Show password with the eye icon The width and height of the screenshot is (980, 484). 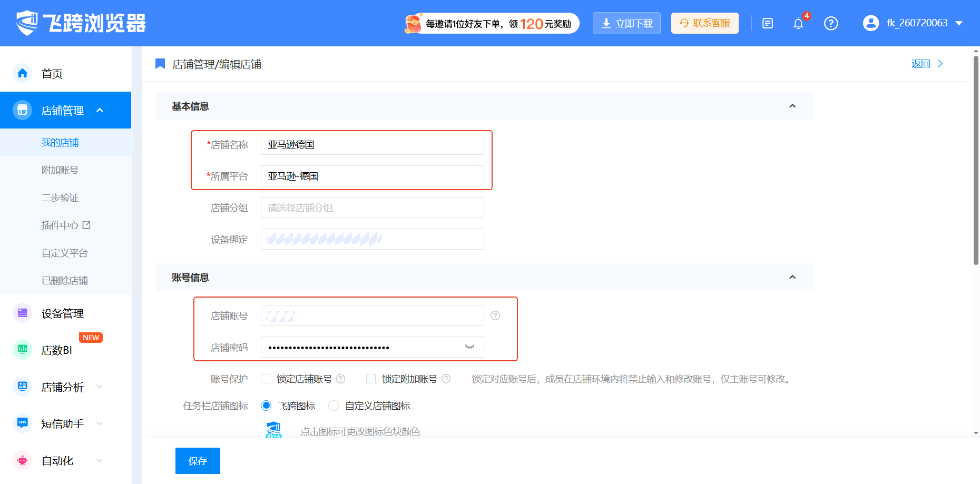(x=469, y=347)
